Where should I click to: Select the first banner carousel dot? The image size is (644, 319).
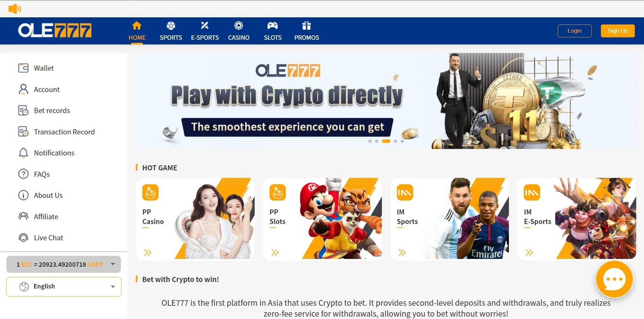pos(370,141)
